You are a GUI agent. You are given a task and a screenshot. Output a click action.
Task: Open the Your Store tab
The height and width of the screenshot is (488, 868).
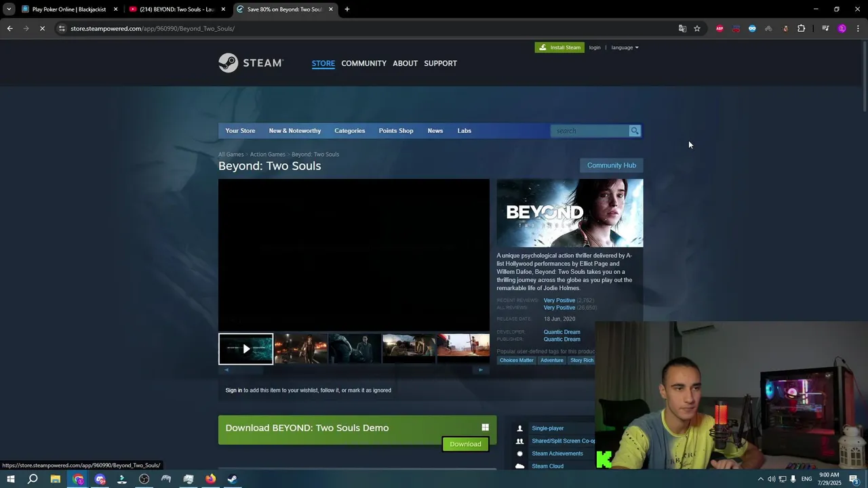pos(240,131)
